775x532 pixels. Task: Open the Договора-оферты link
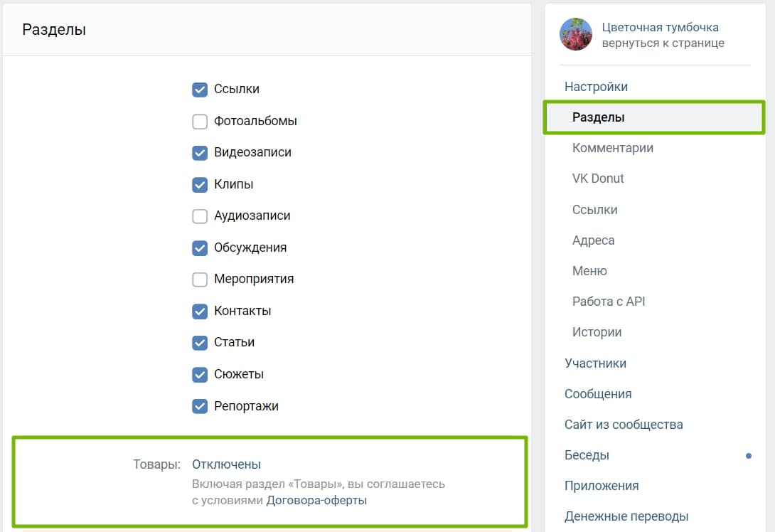316,501
